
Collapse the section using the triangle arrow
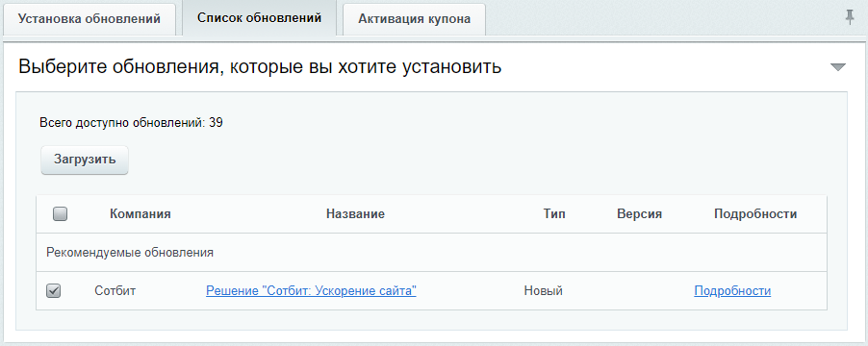pos(838,67)
